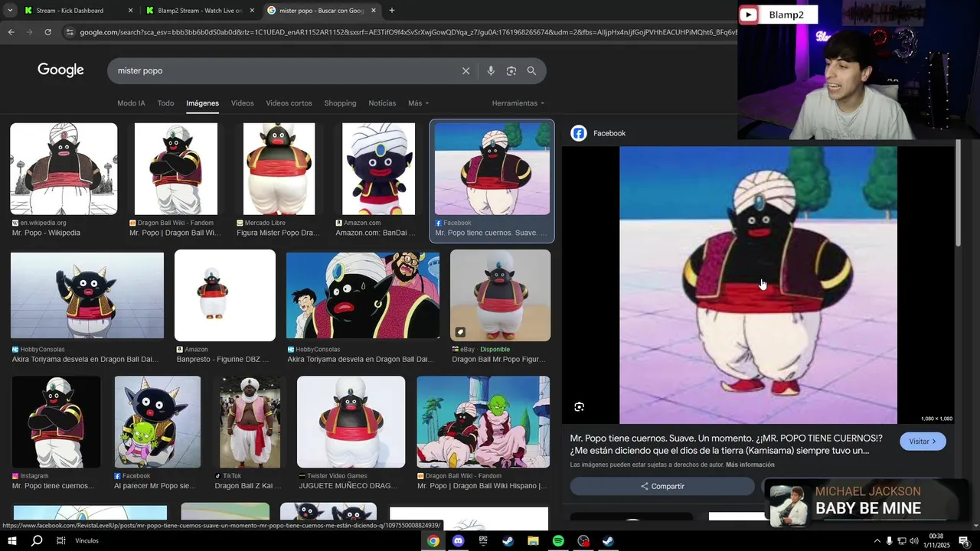Select the TikTok cosplay thumbnail

pyautogui.click(x=250, y=422)
